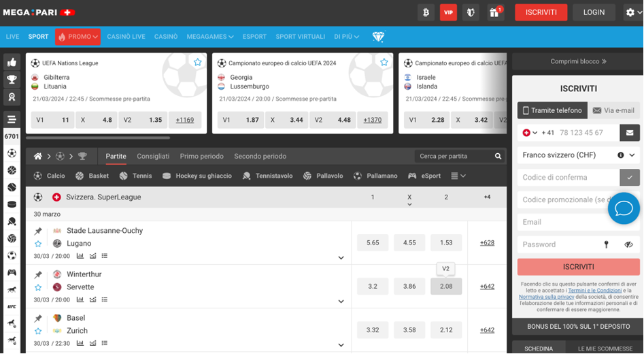Click the info icon beside Franco svizzero
The height and width of the screenshot is (354, 644).
(620, 155)
